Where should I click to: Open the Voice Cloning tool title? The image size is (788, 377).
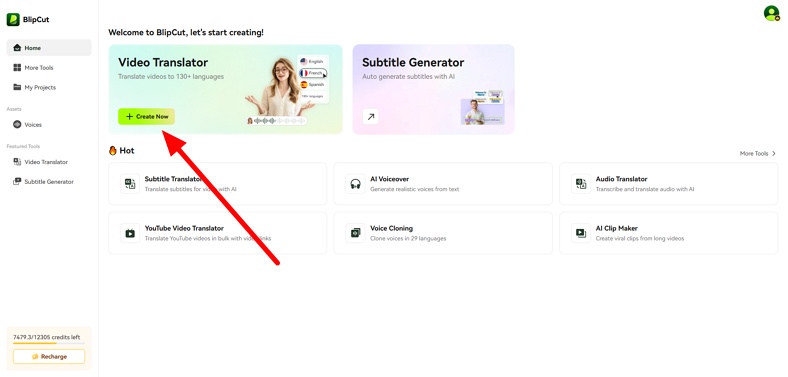pyautogui.click(x=391, y=228)
